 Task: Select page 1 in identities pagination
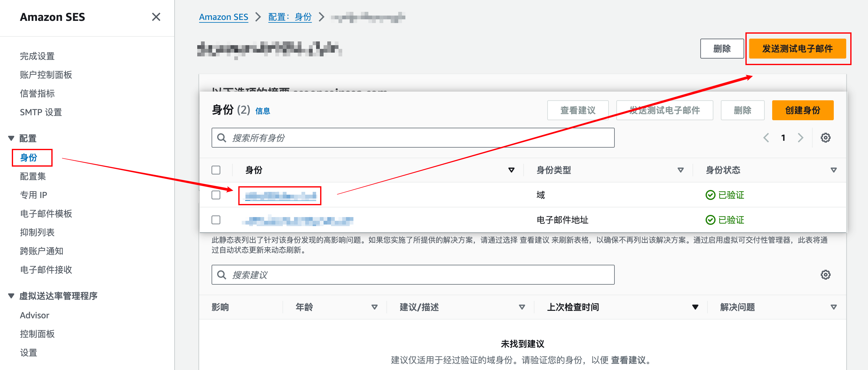click(x=783, y=138)
